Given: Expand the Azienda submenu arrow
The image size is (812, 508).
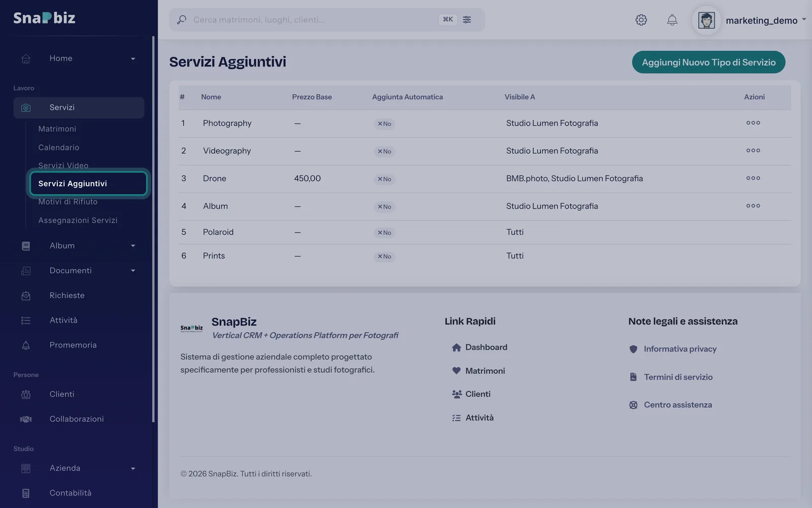Looking at the screenshot, I should 133,469.
